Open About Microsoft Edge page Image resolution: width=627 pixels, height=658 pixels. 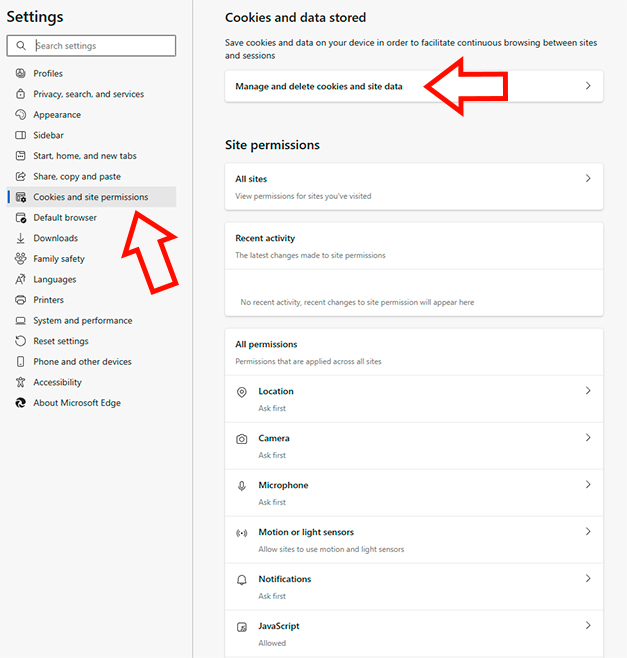pos(76,403)
